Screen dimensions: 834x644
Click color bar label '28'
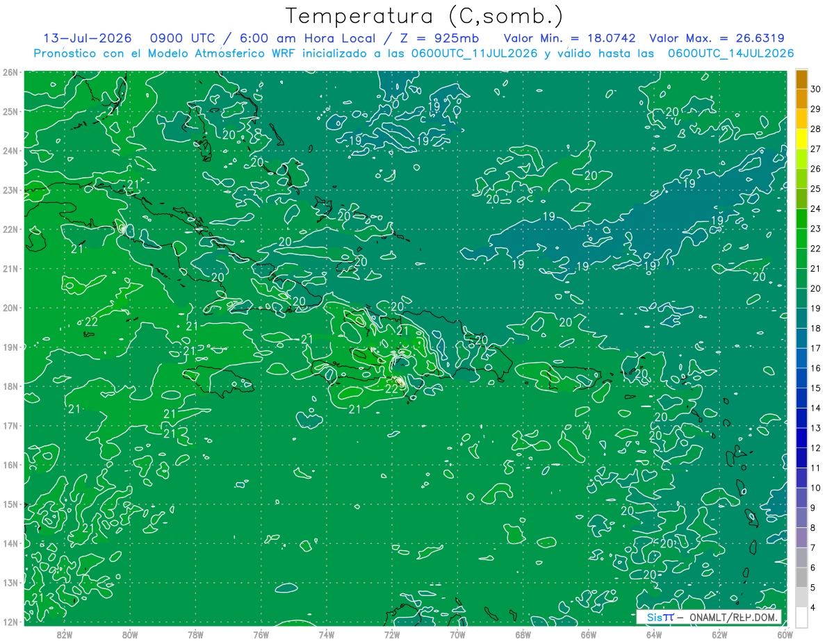click(x=815, y=129)
